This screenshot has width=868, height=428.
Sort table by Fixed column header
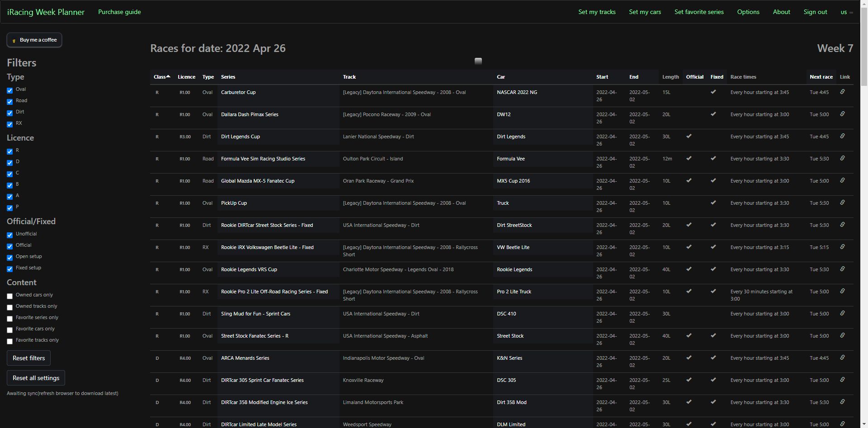pyautogui.click(x=717, y=77)
